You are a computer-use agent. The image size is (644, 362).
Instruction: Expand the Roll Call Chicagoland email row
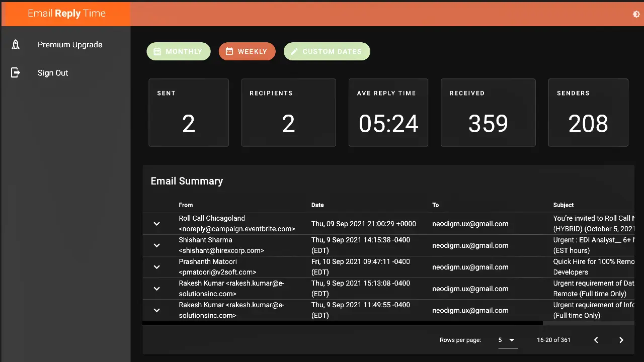(156, 224)
